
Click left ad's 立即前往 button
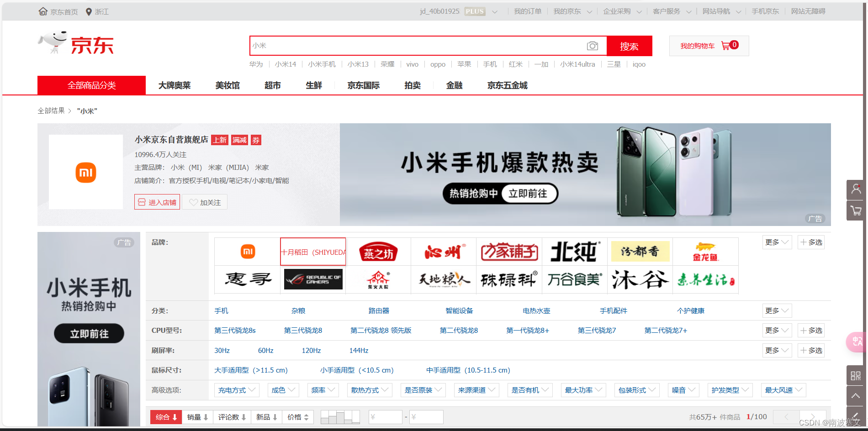coord(89,334)
